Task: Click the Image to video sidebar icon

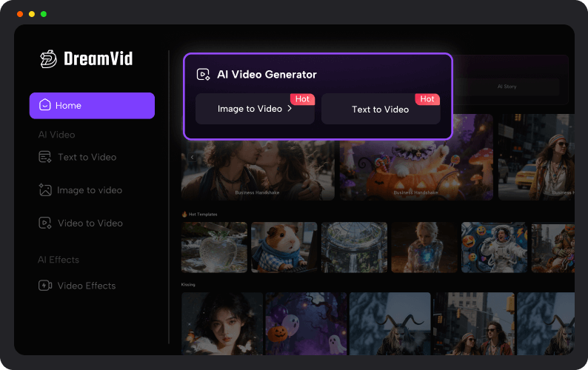Action: pos(45,190)
